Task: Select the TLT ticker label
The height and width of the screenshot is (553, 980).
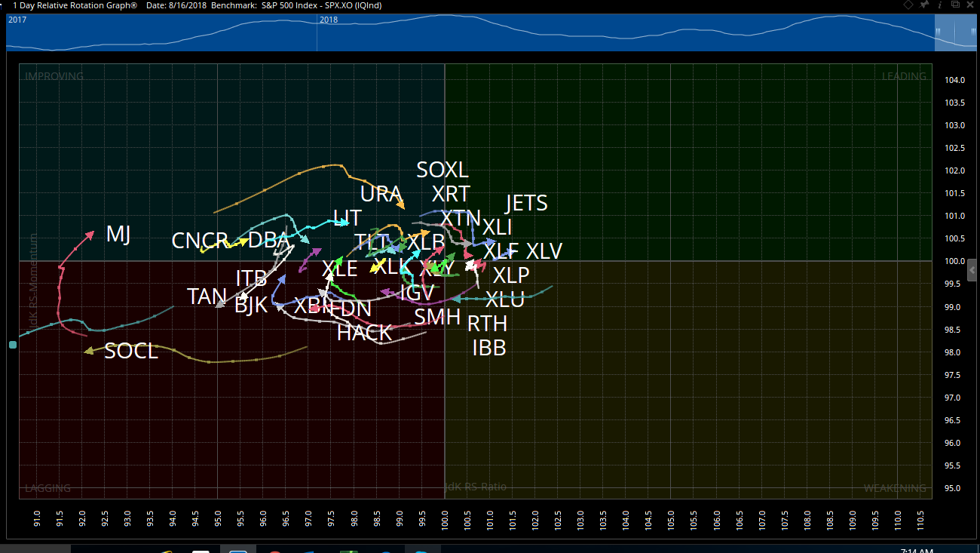Action: click(372, 242)
